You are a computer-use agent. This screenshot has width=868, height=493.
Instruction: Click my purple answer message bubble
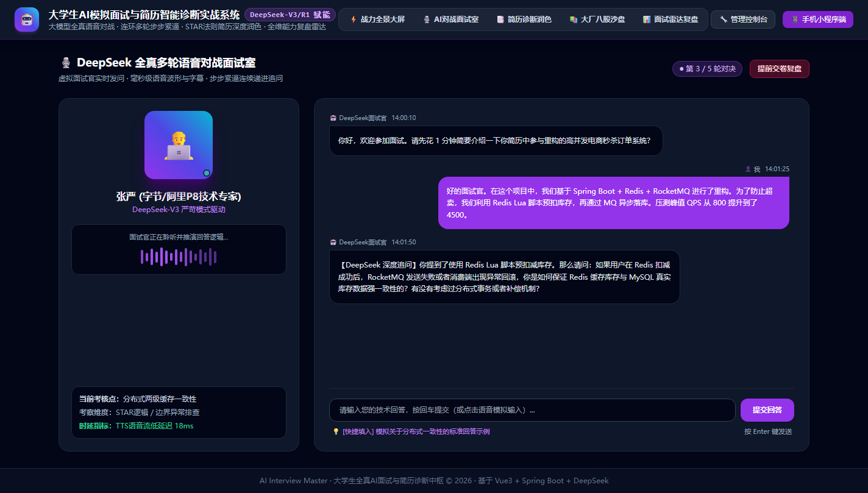[x=614, y=203]
